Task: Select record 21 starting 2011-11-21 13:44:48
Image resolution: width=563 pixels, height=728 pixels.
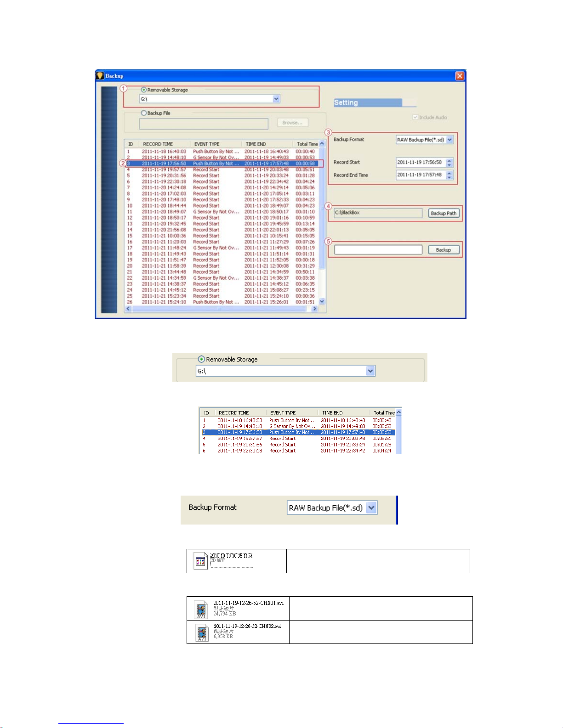Action: tap(222, 272)
